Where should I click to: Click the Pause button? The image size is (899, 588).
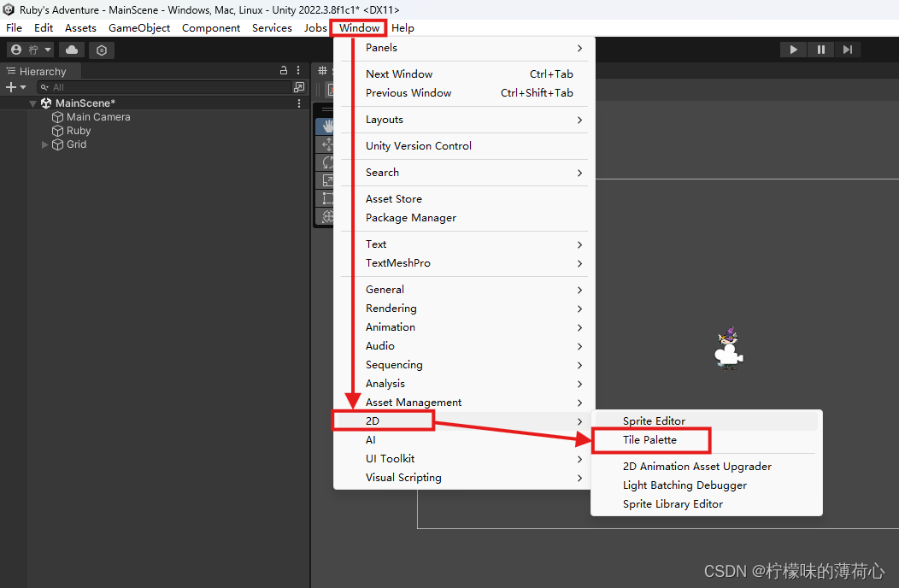coord(821,50)
